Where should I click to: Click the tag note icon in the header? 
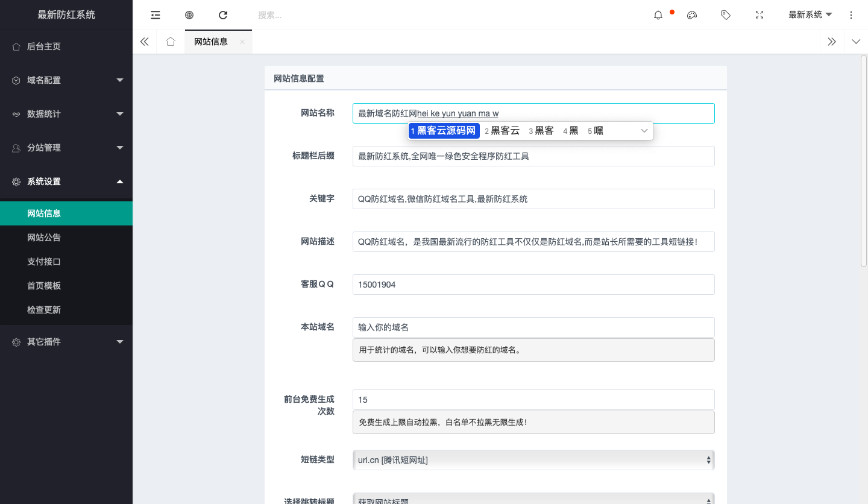(726, 15)
